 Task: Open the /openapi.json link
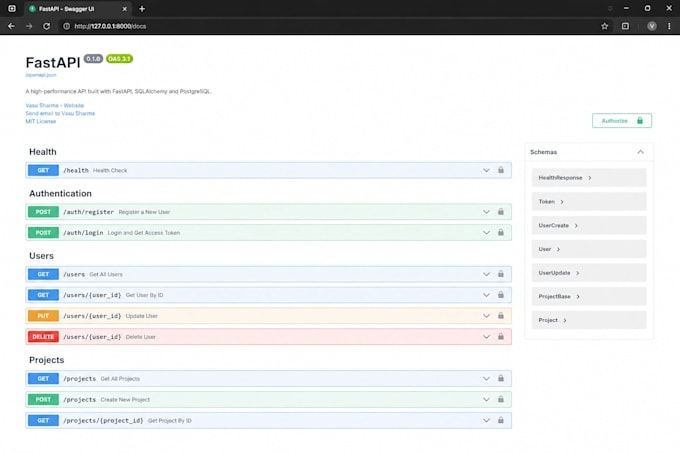41,75
